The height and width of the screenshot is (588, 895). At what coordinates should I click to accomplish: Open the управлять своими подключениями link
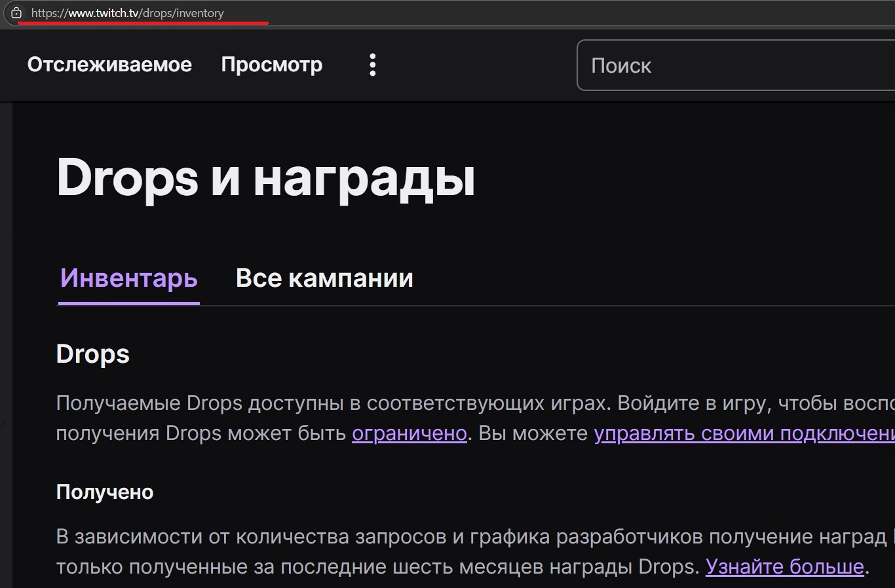click(x=744, y=433)
